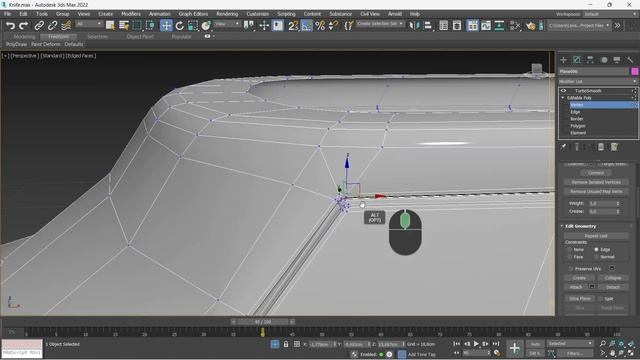Switch to Object Paint ribbon tab
The image size is (640, 360).
140,36
